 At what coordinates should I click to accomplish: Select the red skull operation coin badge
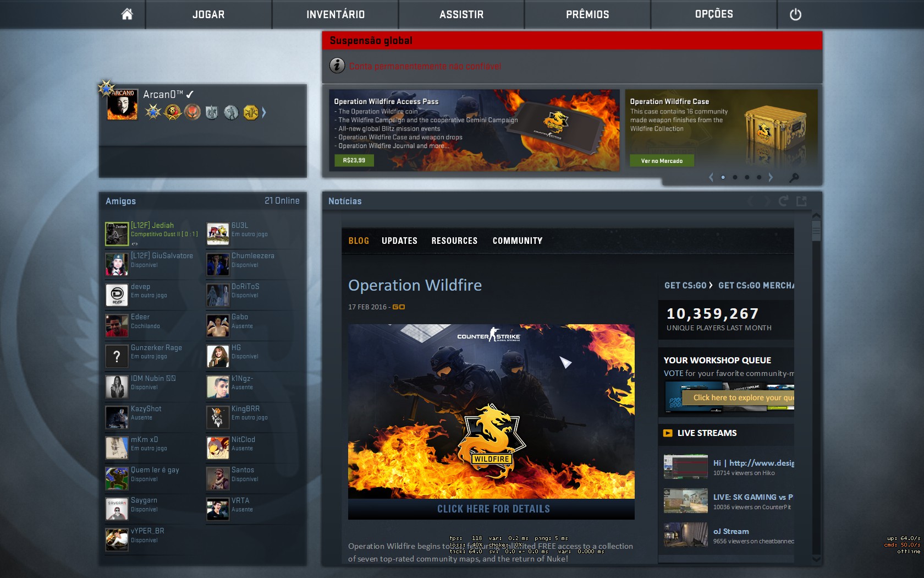tap(173, 112)
